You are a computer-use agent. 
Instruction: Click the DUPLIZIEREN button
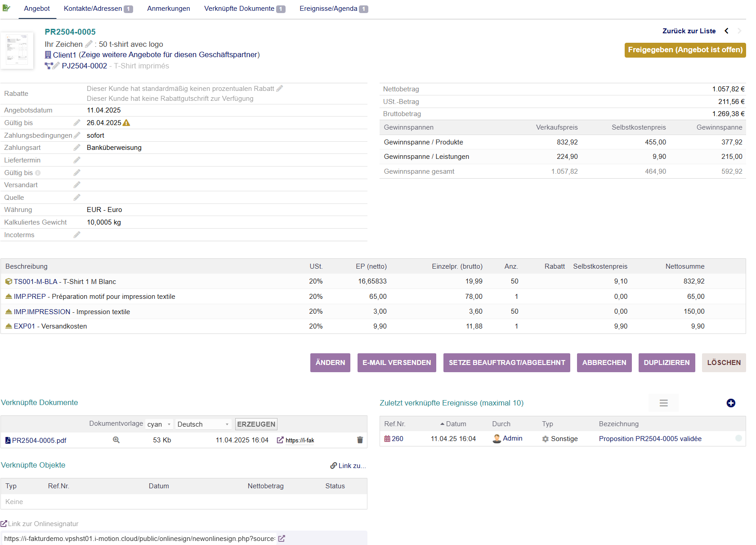tap(667, 363)
